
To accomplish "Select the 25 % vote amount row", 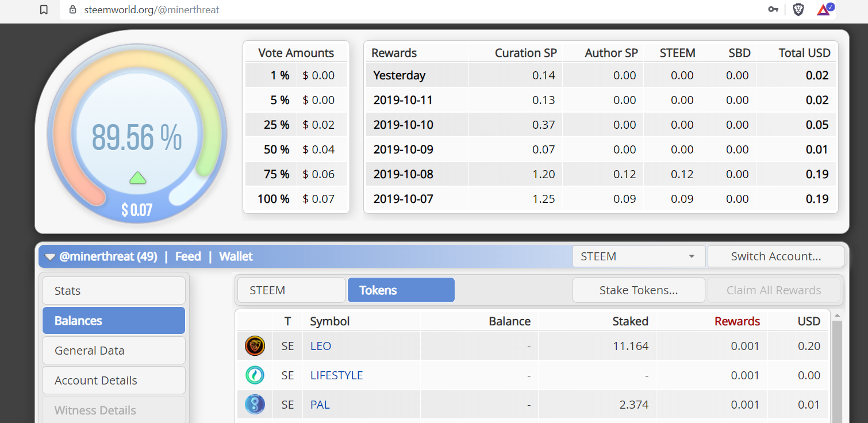I will point(296,125).
